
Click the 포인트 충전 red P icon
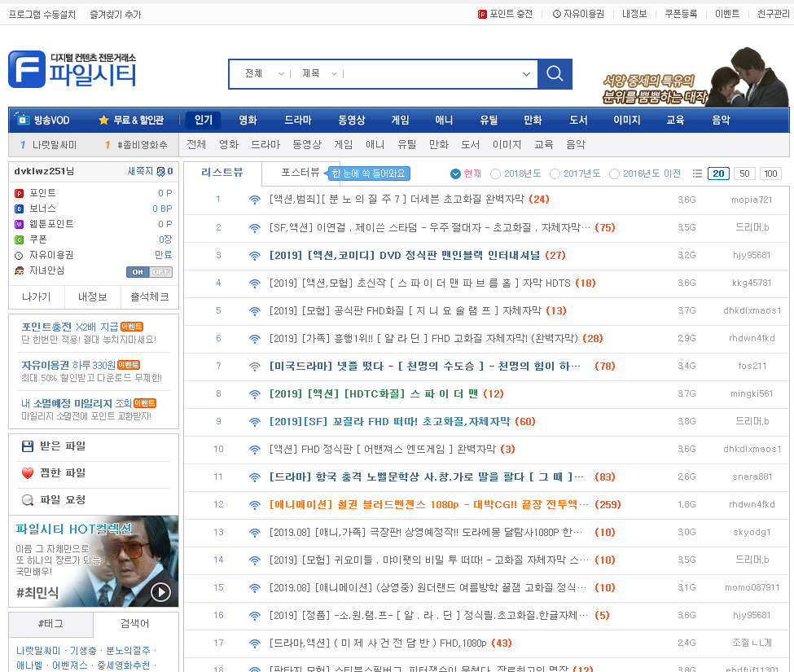pyautogui.click(x=482, y=14)
